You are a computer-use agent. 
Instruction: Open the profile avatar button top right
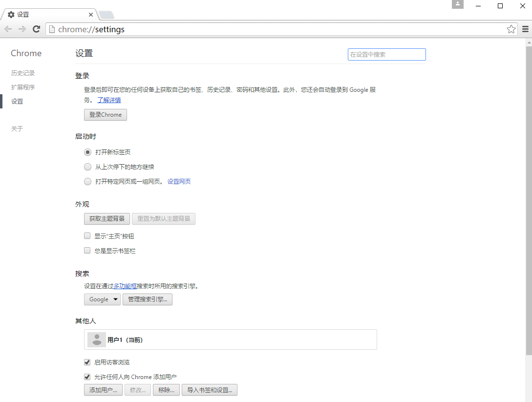pos(457,5)
